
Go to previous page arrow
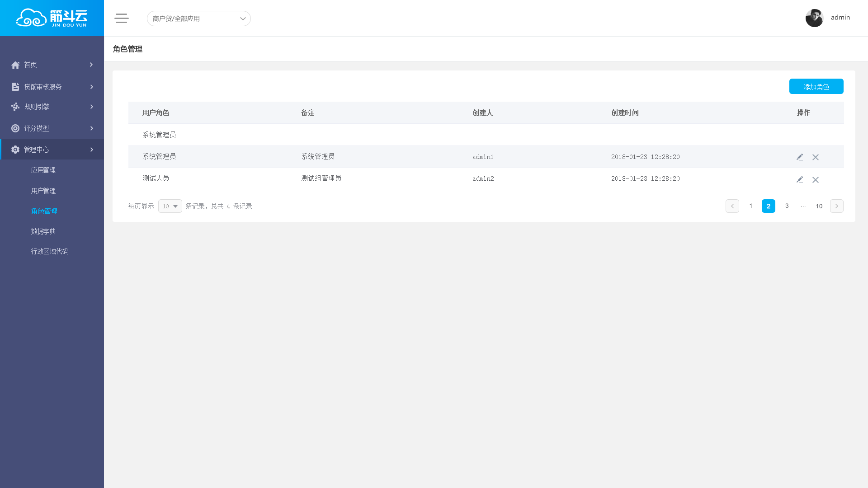(732, 206)
